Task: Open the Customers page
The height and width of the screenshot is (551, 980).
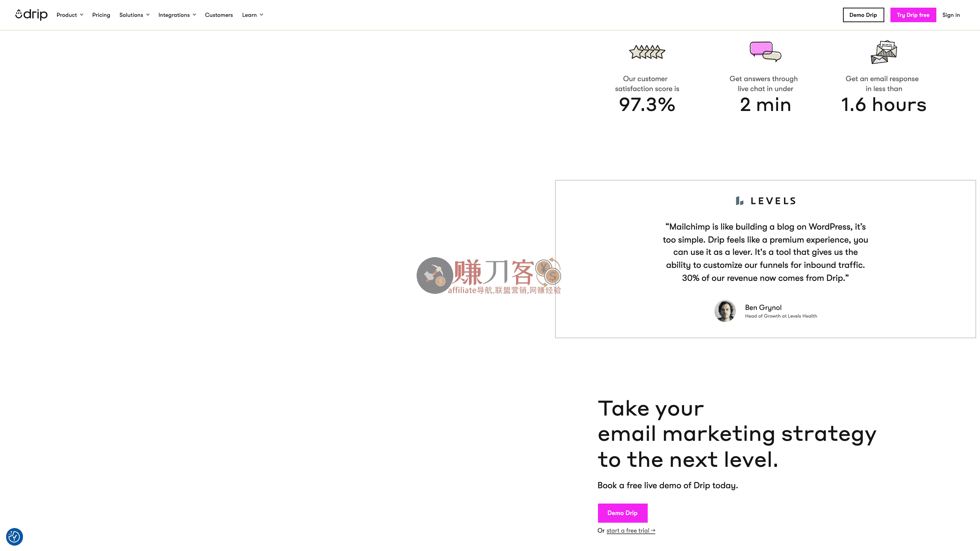Action: coord(219,15)
